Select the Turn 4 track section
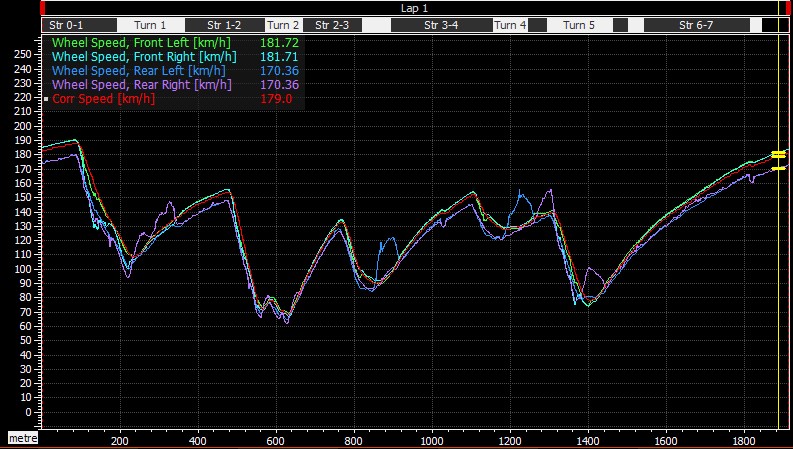The image size is (793, 449). [510, 25]
